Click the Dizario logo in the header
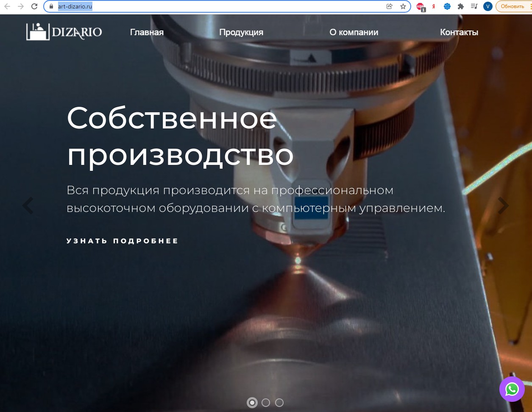532x412 pixels. (x=64, y=32)
